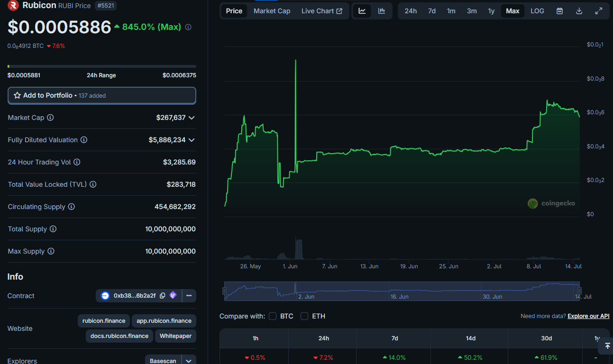Screen dimensions: 613x364
Task: Open the docs.rubicon.finance link
Action: pos(119,336)
